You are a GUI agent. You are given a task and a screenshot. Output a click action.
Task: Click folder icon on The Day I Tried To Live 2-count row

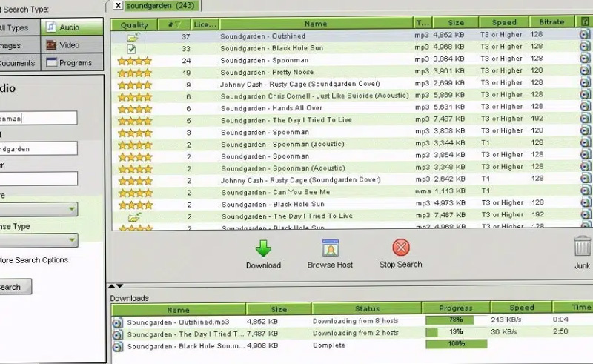click(x=134, y=216)
